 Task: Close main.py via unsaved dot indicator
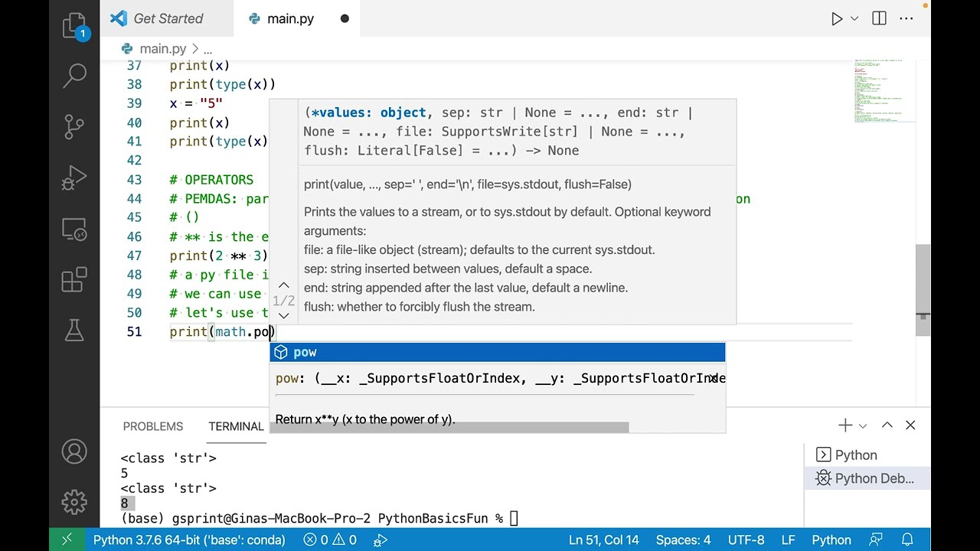(345, 19)
